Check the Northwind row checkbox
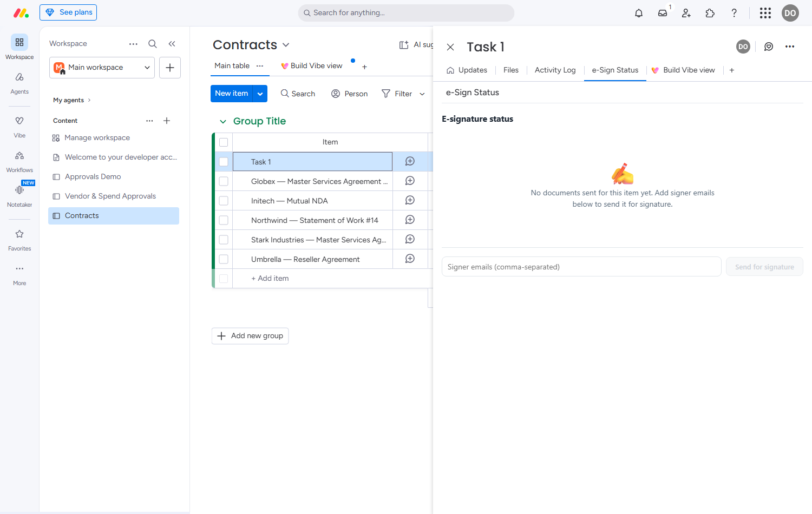 point(224,220)
